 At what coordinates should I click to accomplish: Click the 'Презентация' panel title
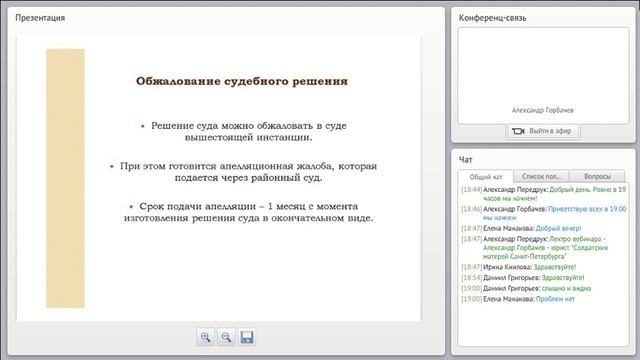[40, 18]
